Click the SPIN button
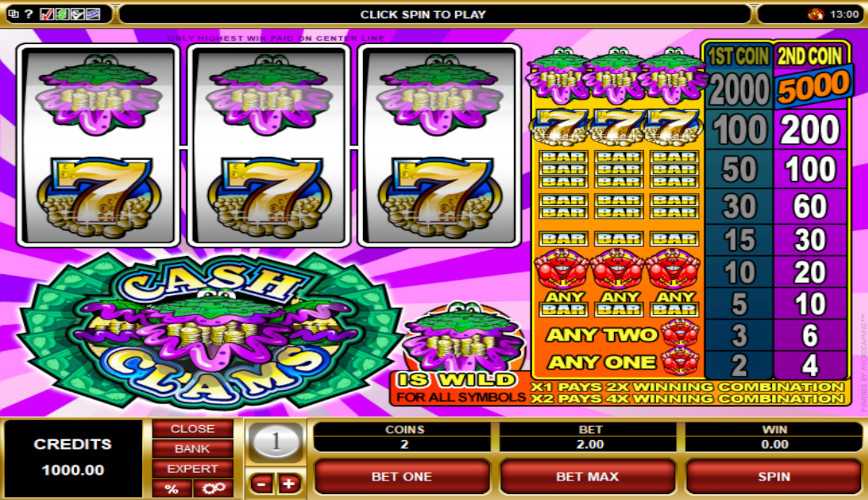Screen dimensions: 868x500 coord(773,477)
